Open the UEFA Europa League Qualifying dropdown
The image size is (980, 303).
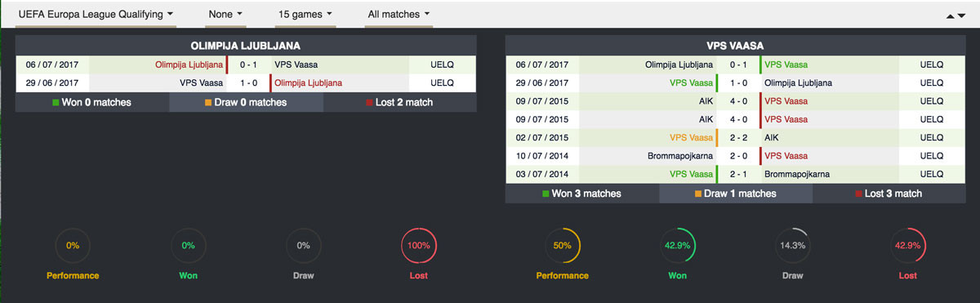[x=96, y=14]
